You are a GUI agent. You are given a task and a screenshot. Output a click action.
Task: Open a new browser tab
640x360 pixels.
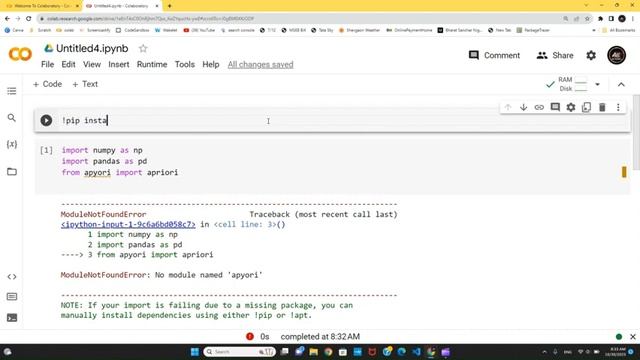[169, 6]
